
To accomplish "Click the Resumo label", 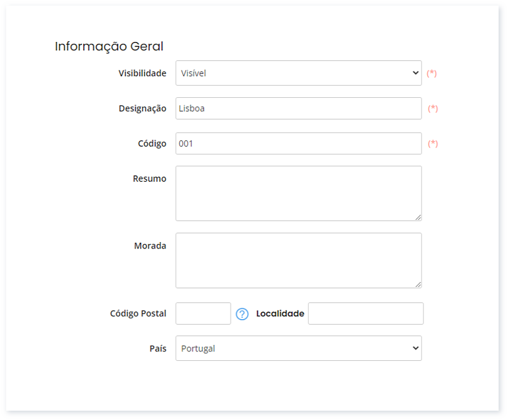I will 149,179.
